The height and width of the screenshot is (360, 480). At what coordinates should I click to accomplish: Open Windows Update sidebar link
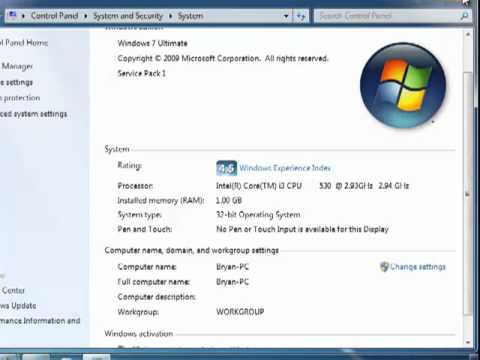(x=18, y=305)
